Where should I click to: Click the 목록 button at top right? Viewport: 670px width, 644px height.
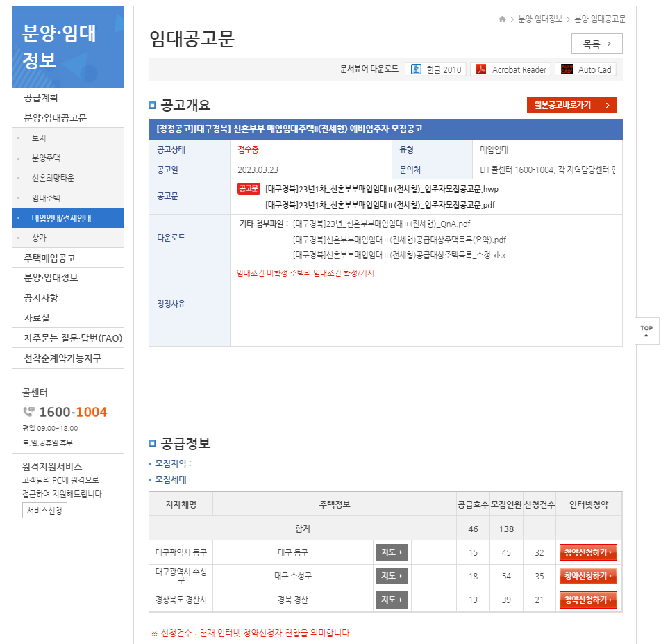click(x=596, y=43)
